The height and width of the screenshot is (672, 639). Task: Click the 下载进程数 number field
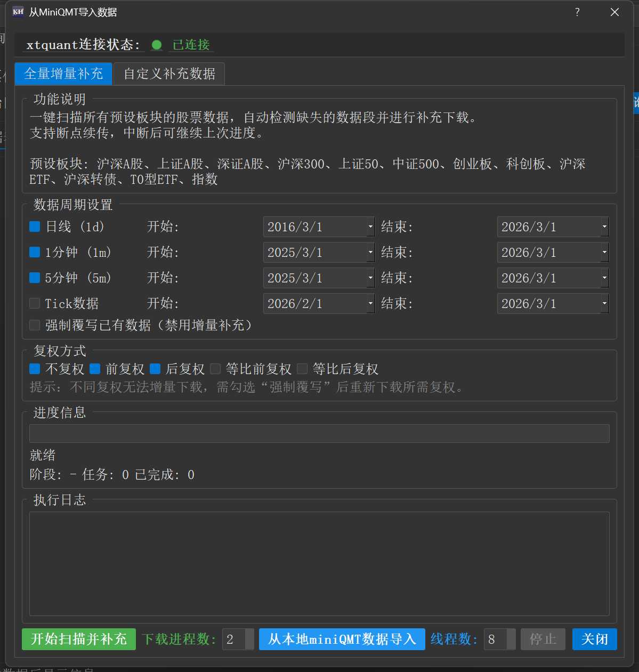(233, 639)
